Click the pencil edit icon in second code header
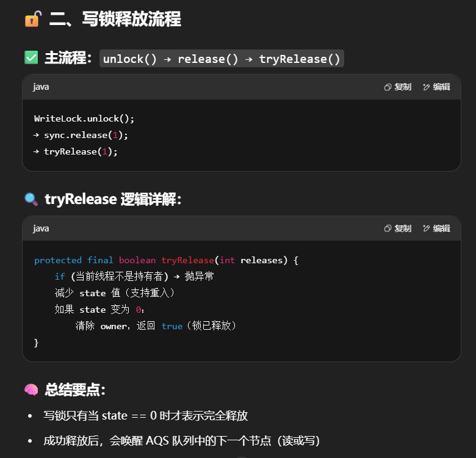 426,228
